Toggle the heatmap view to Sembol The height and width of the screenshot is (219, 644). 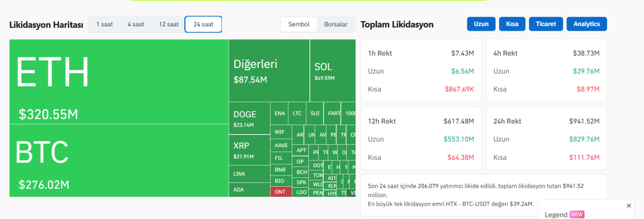tap(299, 24)
